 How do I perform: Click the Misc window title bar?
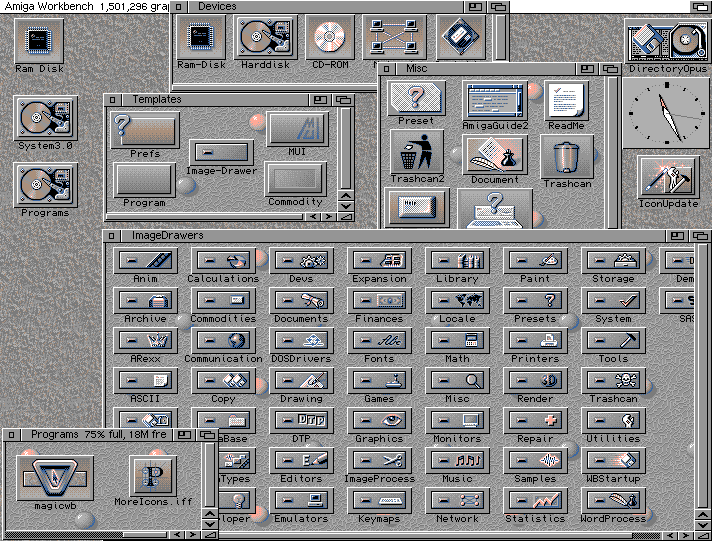485,69
